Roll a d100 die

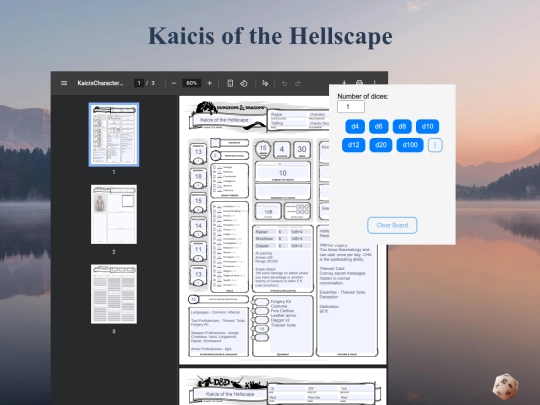click(x=410, y=145)
